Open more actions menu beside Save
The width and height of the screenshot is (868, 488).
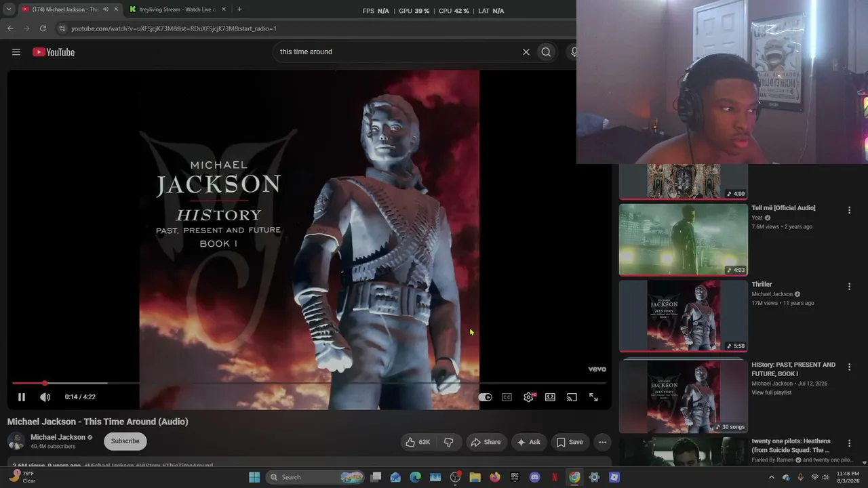602,443
